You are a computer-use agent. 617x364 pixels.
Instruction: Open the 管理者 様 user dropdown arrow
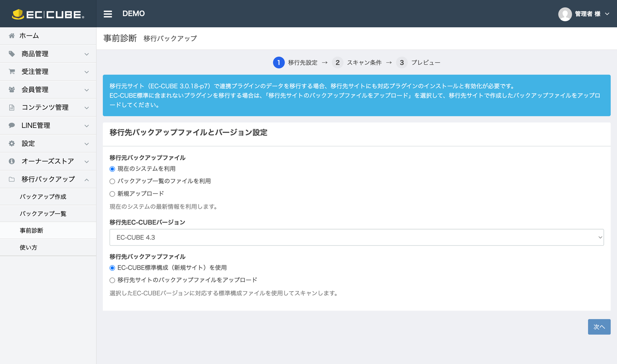click(x=607, y=14)
